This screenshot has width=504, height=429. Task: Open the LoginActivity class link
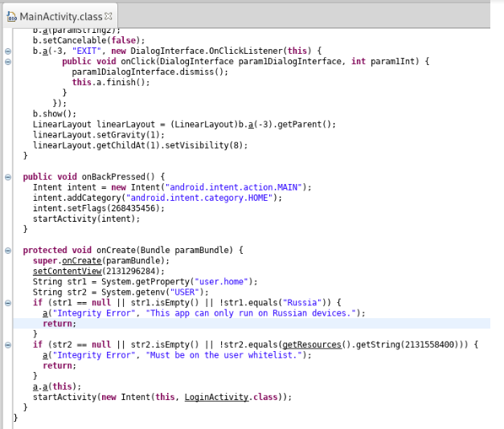point(216,397)
